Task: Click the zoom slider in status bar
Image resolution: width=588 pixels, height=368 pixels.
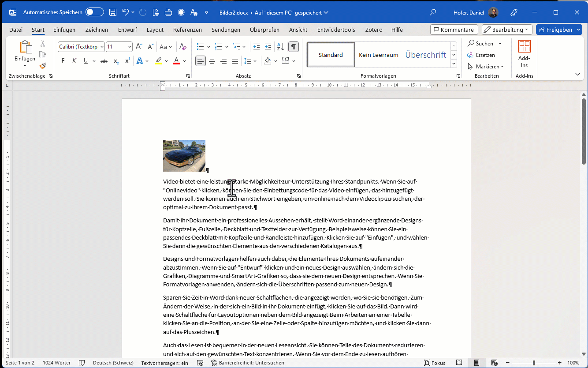Action: coord(534,363)
